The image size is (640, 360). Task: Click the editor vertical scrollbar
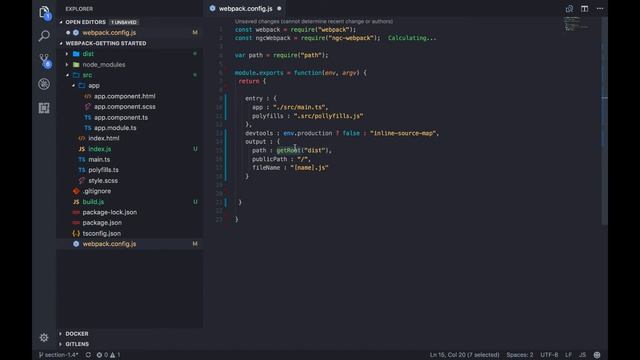point(604,120)
